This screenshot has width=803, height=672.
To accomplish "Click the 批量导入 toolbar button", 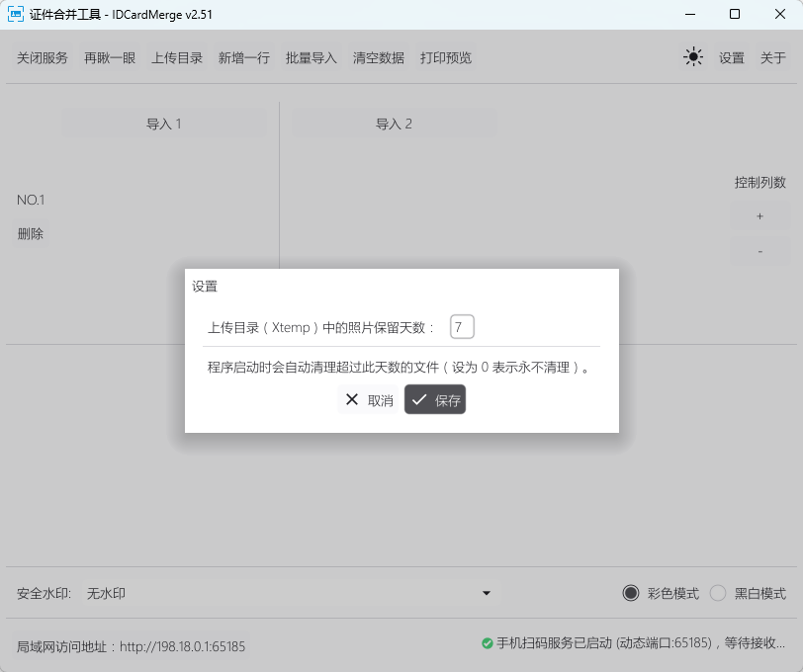I will [311, 58].
